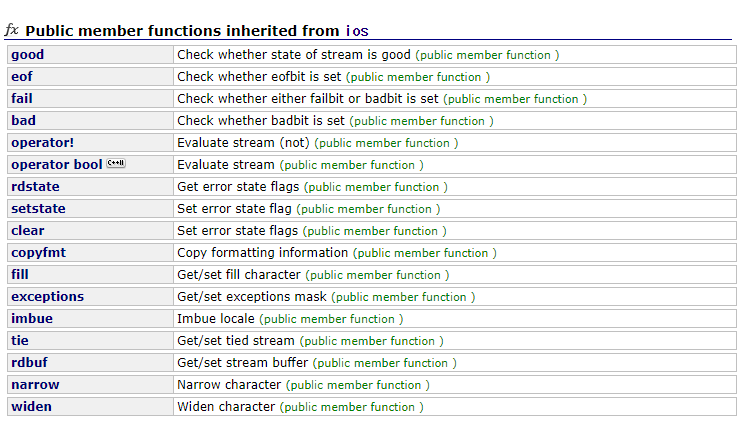
Task: Open the good member function link
Action: [27, 54]
